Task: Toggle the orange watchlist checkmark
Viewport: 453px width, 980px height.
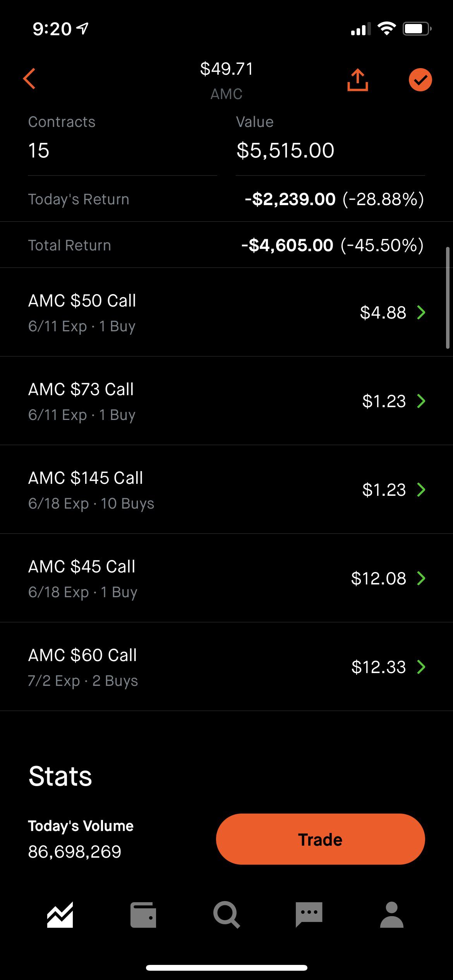Action: pos(420,80)
